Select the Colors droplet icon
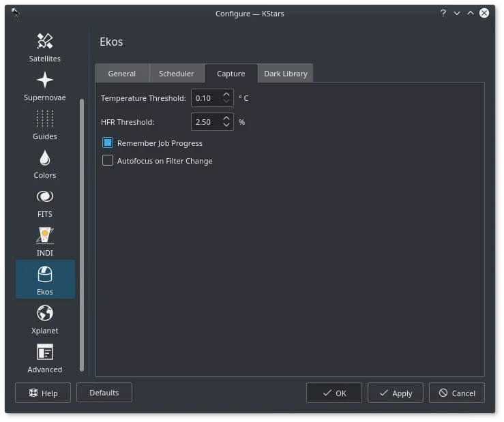The width and height of the screenshot is (504, 422). click(45, 157)
